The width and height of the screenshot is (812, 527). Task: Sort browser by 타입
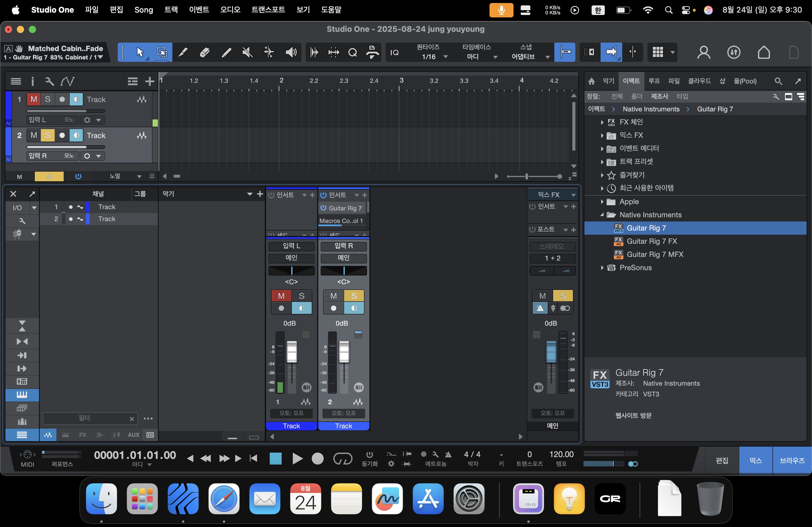(x=682, y=96)
